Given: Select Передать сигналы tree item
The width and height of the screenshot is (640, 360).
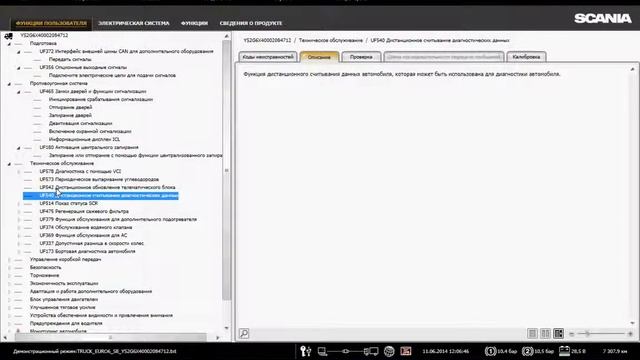Looking at the screenshot, I should [70, 60].
